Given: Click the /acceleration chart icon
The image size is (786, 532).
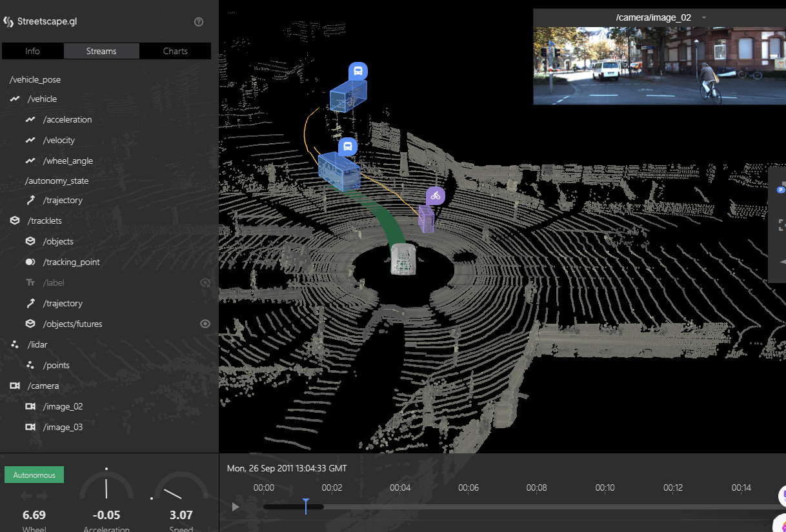Looking at the screenshot, I should point(30,120).
